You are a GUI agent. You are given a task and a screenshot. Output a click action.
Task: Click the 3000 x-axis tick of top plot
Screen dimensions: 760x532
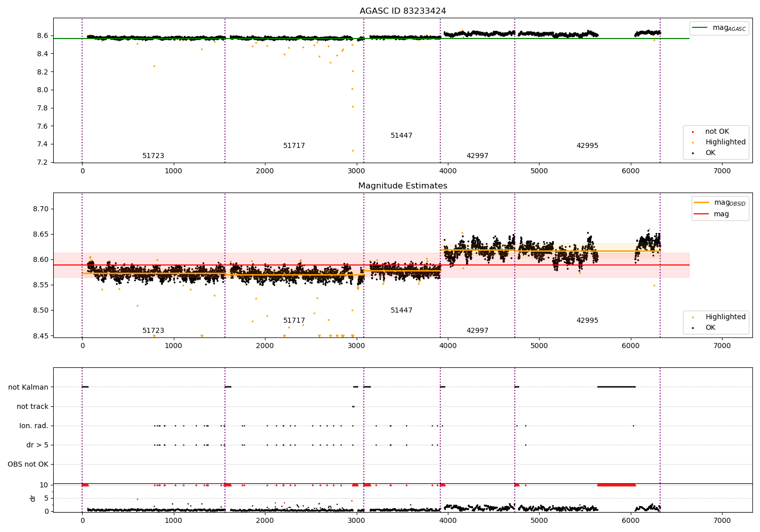[x=356, y=171]
